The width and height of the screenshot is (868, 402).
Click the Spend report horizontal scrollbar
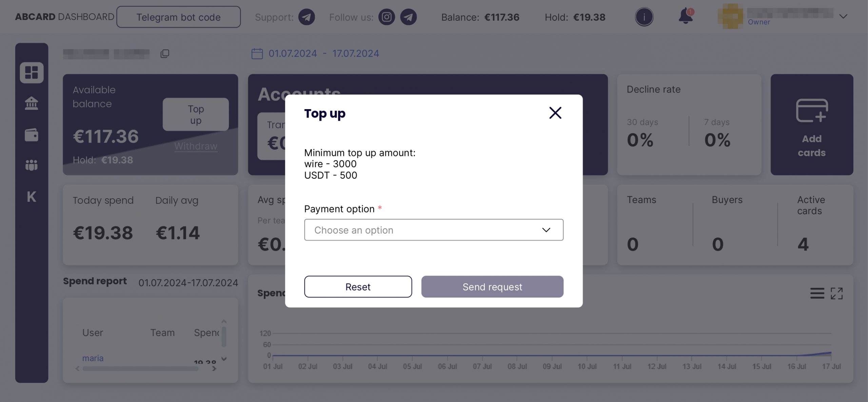140,368
